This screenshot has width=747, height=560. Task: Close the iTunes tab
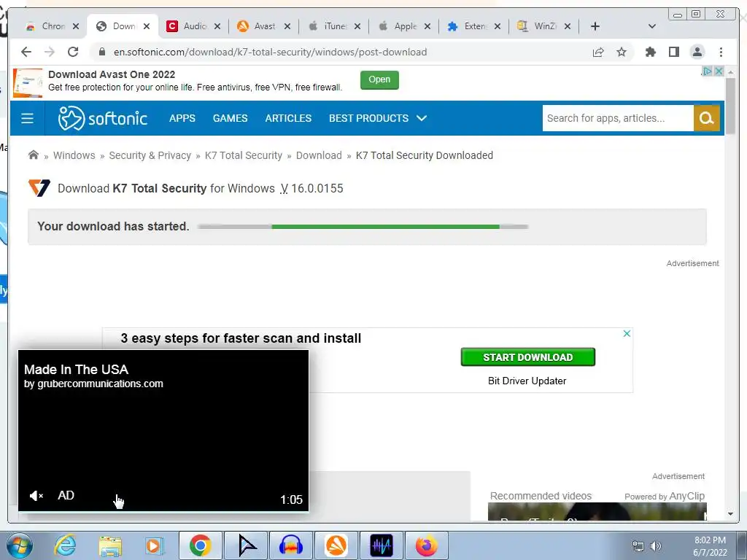pyautogui.click(x=357, y=27)
